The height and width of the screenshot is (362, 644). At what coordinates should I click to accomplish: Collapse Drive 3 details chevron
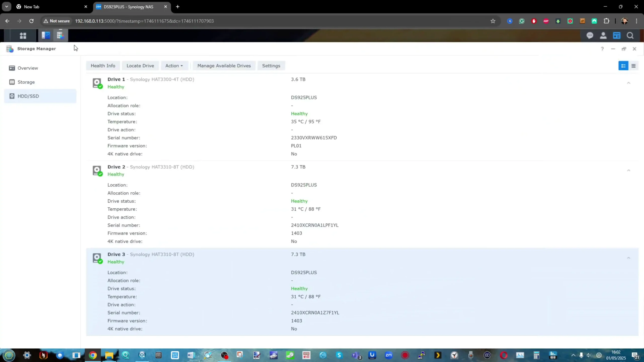pyautogui.click(x=628, y=258)
